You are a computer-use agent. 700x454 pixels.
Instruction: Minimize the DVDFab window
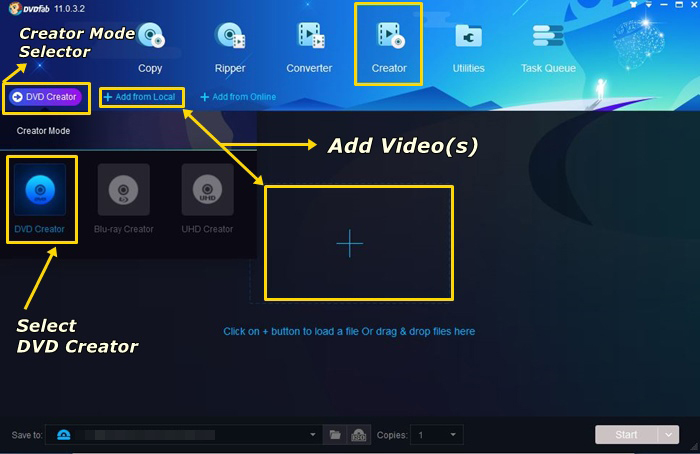(664, 4)
